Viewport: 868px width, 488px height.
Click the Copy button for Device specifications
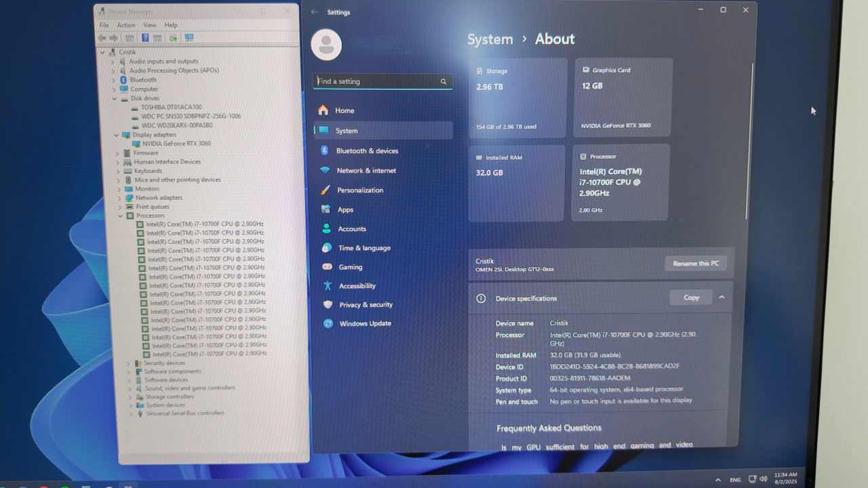691,298
